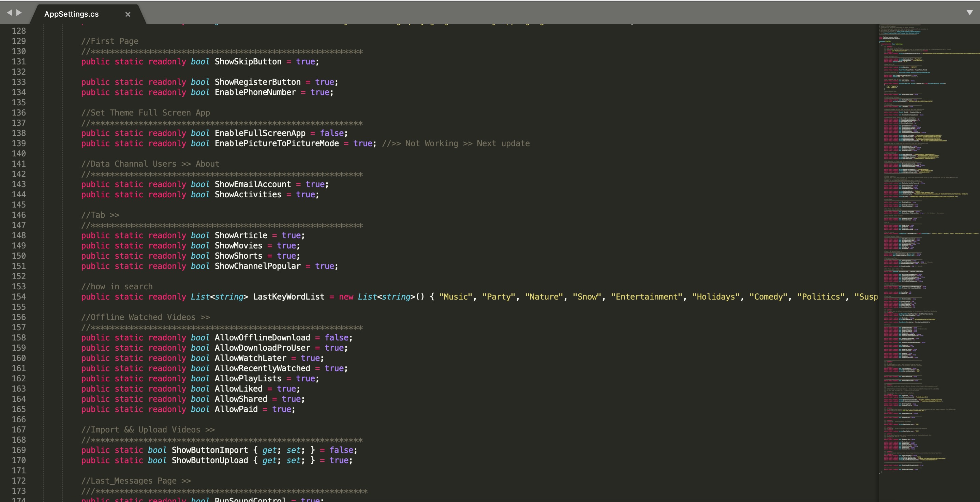Select the AppSettings.cs tab
The image size is (980, 502).
[72, 14]
